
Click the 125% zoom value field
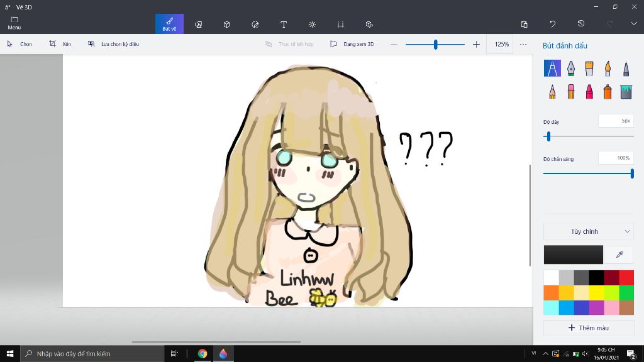click(501, 44)
